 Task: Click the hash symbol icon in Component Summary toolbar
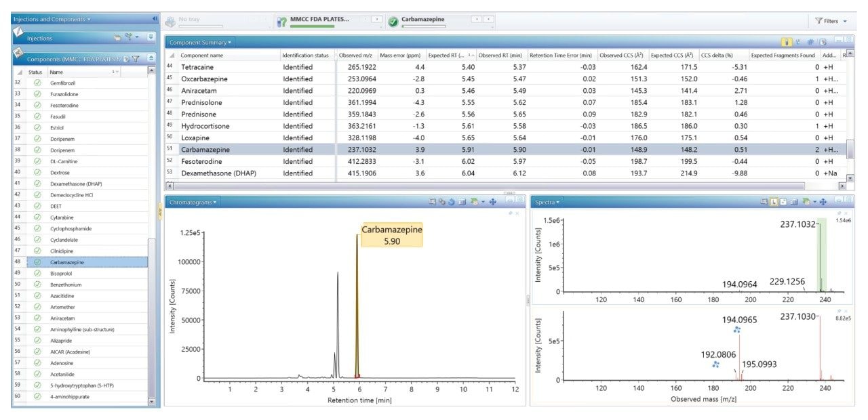pos(810,42)
